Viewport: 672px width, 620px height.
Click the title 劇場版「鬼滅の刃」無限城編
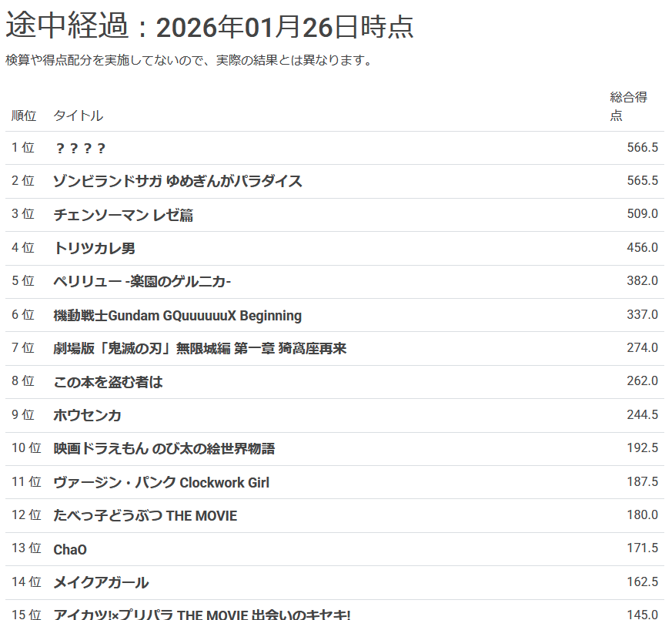click(199, 348)
